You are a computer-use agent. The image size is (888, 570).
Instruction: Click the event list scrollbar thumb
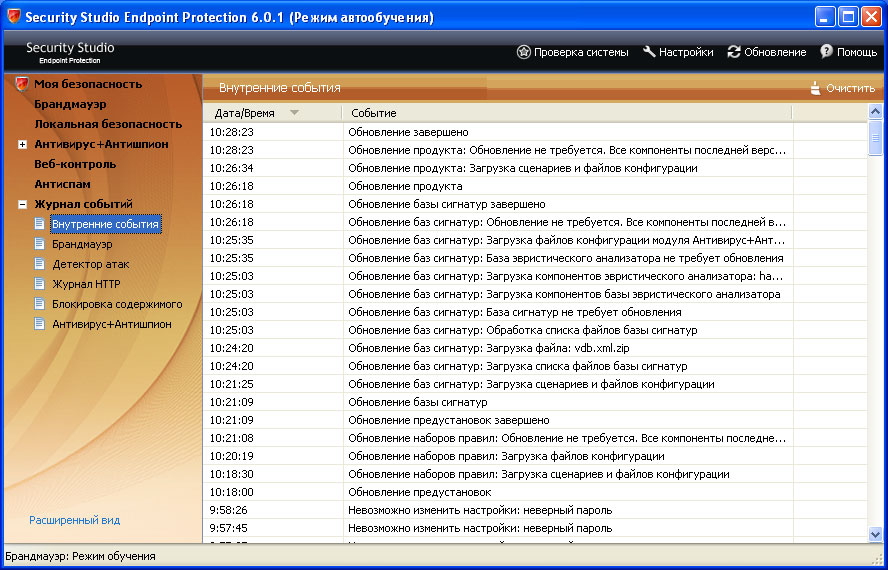[x=875, y=138]
